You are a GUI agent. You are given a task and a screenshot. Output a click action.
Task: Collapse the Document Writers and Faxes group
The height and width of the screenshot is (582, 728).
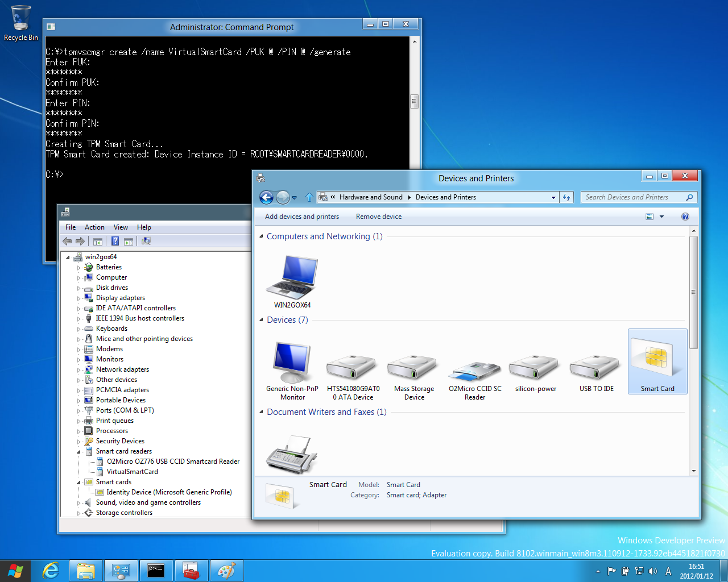pyautogui.click(x=261, y=412)
